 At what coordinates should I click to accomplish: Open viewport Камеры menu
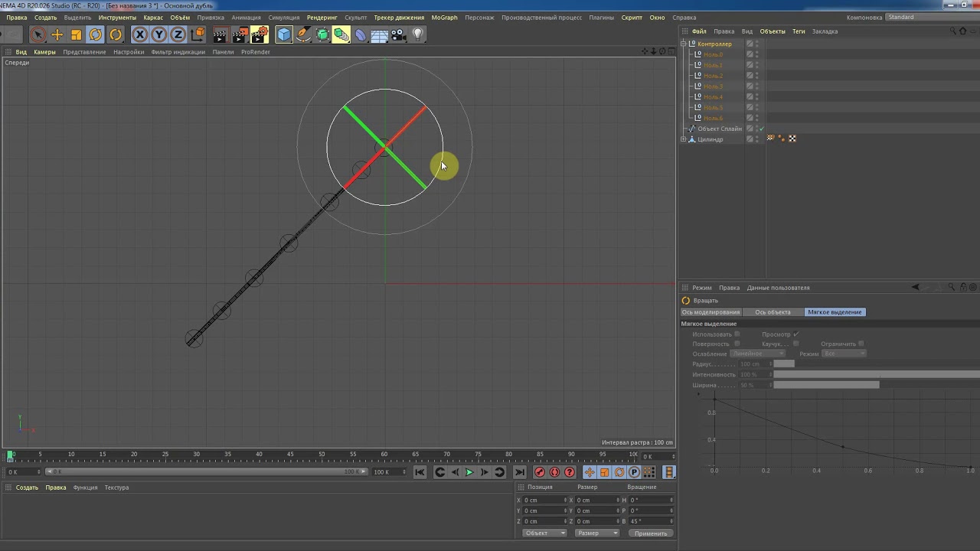click(x=44, y=52)
